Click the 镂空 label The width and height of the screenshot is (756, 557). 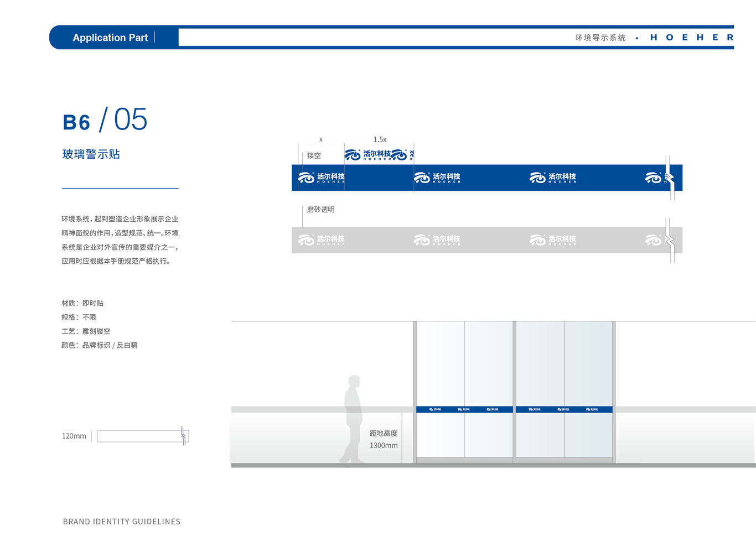pos(314,155)
